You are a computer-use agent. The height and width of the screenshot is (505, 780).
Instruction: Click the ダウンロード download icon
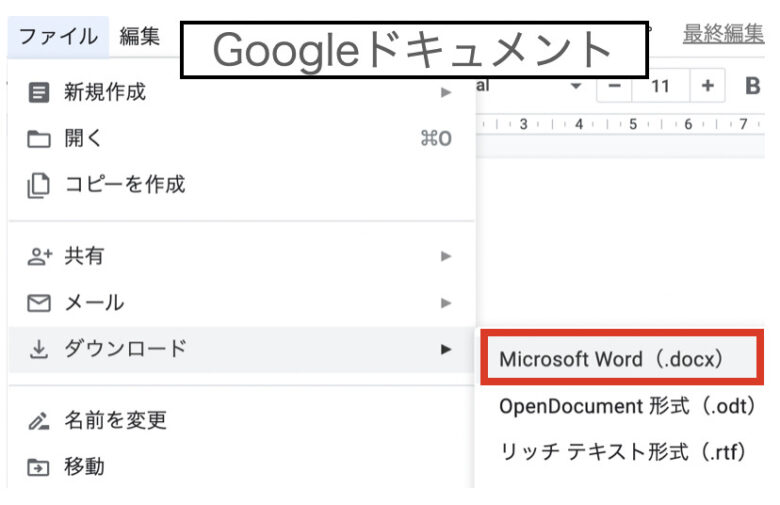39,349
